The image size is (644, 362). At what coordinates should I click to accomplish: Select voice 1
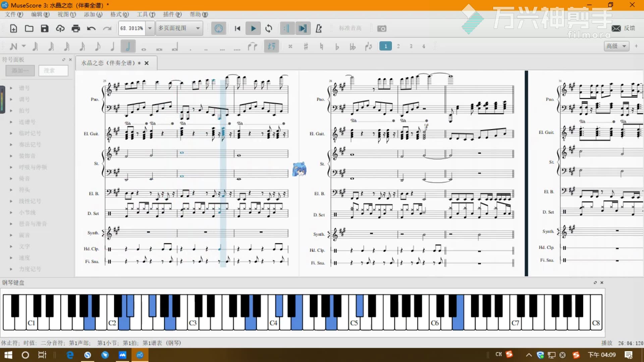coord(386,46)
